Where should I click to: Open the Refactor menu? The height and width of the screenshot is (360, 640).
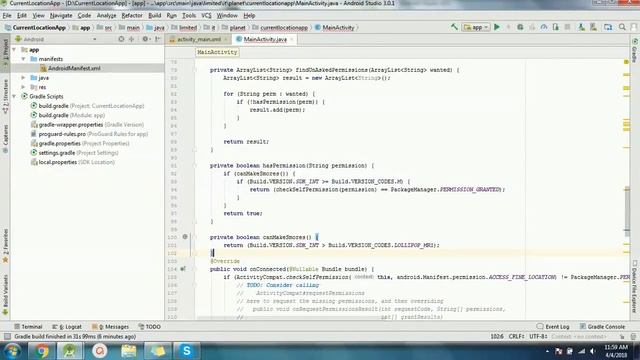[132, 16]
